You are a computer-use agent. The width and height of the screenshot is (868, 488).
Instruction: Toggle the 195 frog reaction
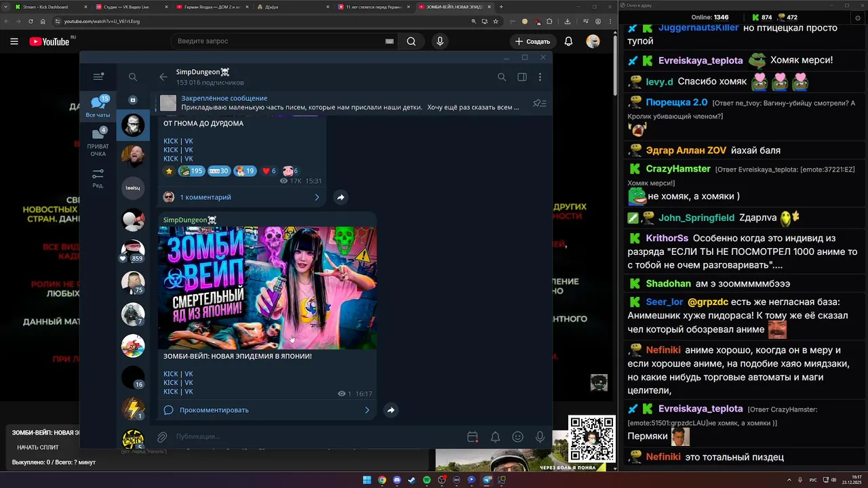pos(191,171)
